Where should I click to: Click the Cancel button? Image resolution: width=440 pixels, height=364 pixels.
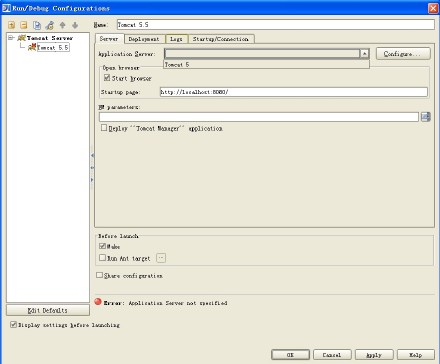pos(332,355)
